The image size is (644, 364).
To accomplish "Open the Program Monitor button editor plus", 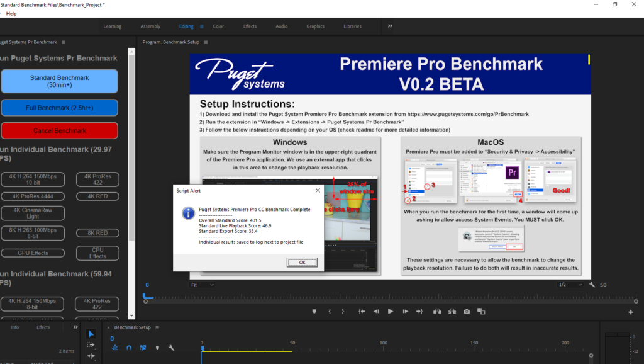I will point(631,312).
